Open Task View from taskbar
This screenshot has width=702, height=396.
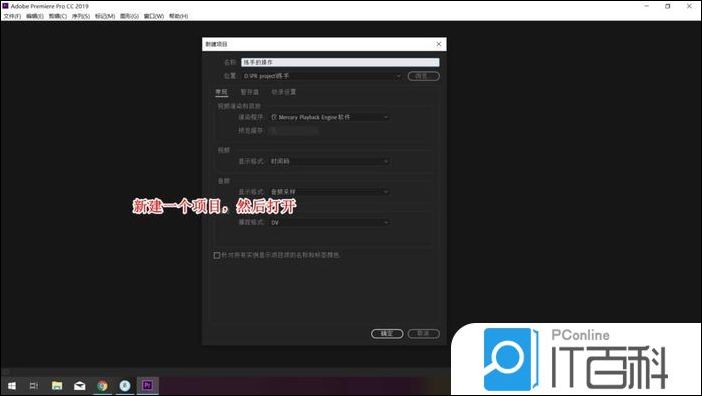click(x=34, y=385)
